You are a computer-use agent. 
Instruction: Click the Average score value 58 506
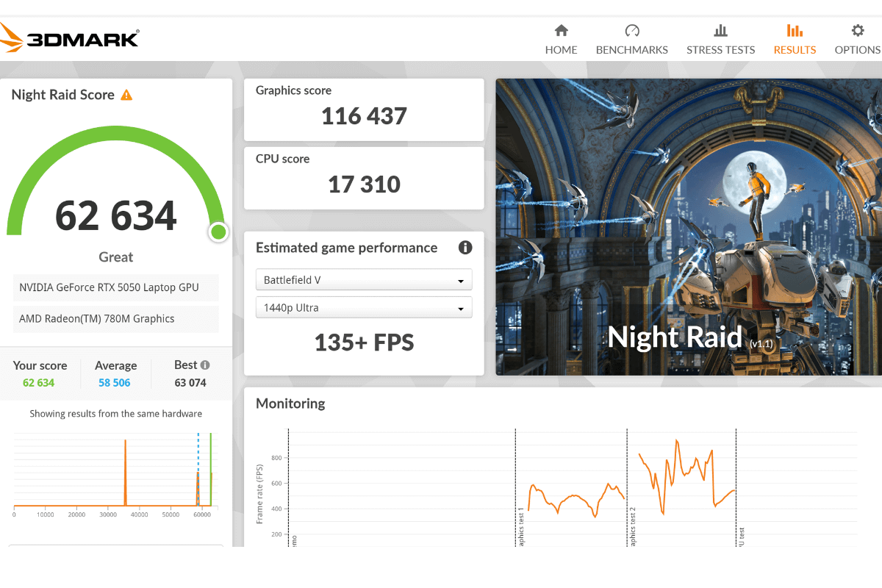pyautogui.click(x=115, y=383)
